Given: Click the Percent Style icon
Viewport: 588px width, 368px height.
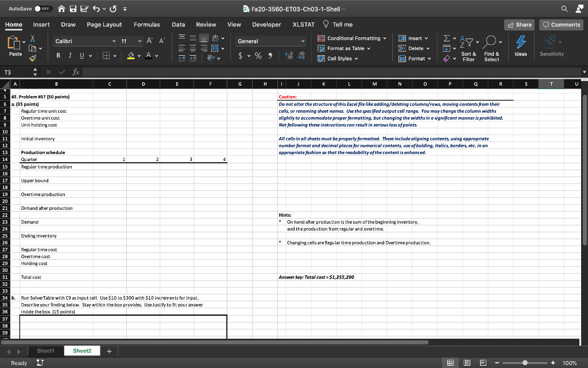Looking at the screenshot, I should pos(258,55).
